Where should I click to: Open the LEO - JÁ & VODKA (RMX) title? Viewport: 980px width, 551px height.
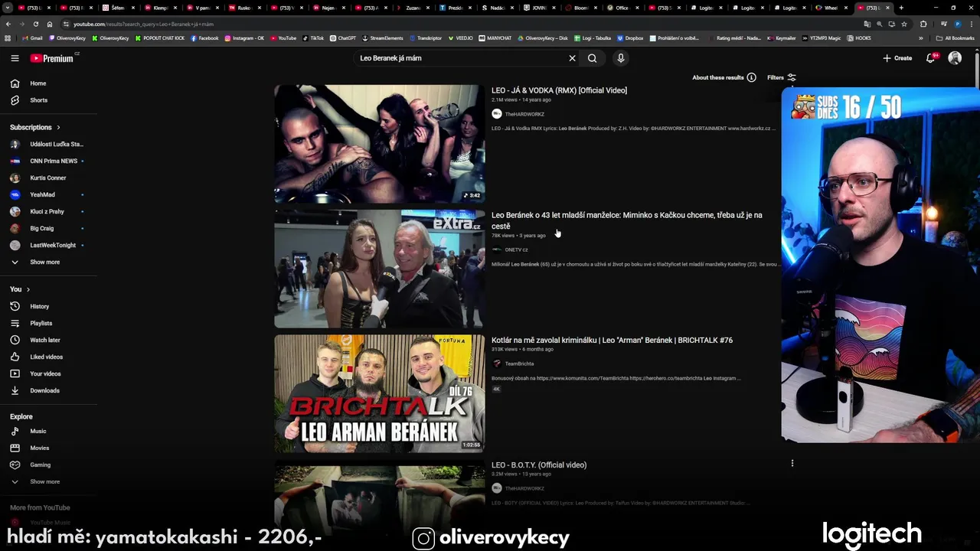click(x=559, y=90)
